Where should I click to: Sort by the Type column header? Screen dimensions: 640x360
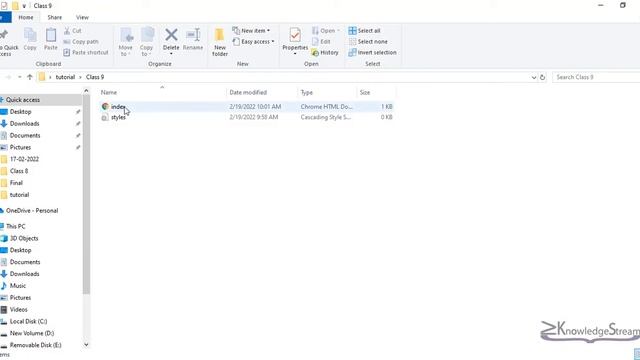point(327,93)
